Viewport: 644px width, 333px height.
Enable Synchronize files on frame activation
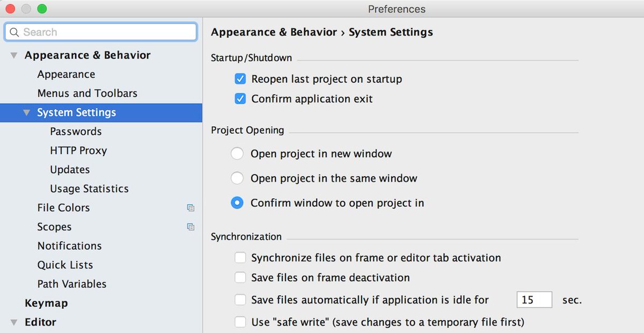(x=240, y=258)
